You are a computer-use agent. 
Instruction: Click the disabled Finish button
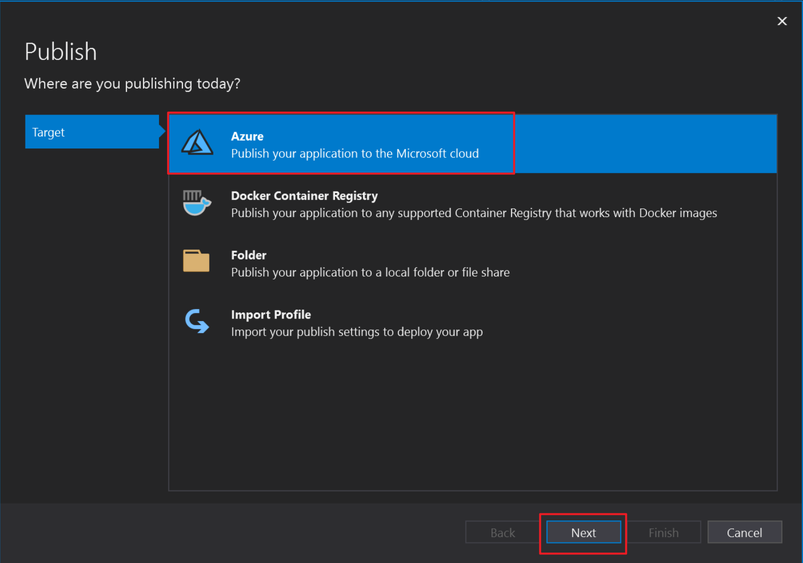pos(664,533)
